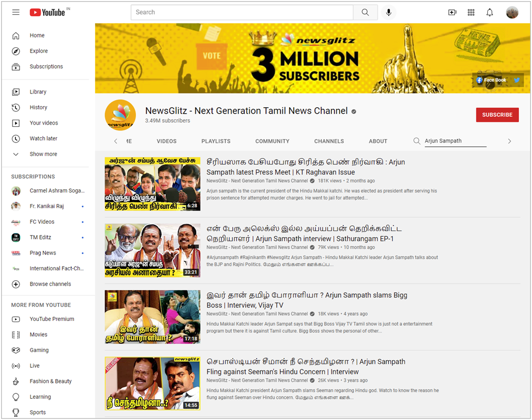The image size is (532, 420).
Task: Open Gaming section
Action: (46, 350)
